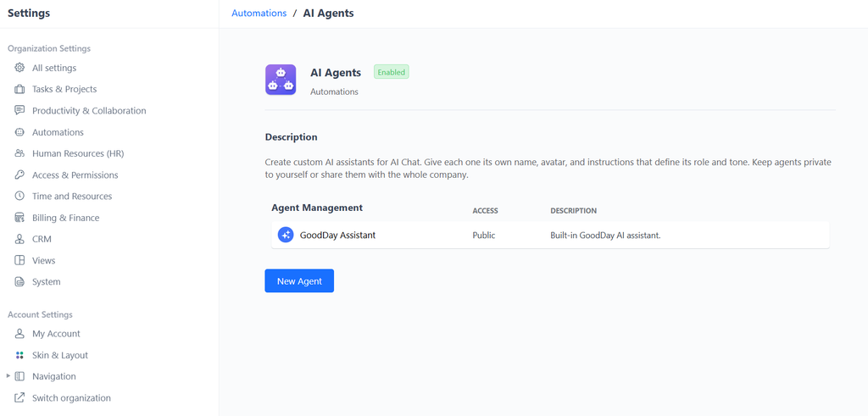The width and height of the screenshot is (868, 416).
Task: Open Human Resources (HR) settings
Action: (x=78, y=153)
